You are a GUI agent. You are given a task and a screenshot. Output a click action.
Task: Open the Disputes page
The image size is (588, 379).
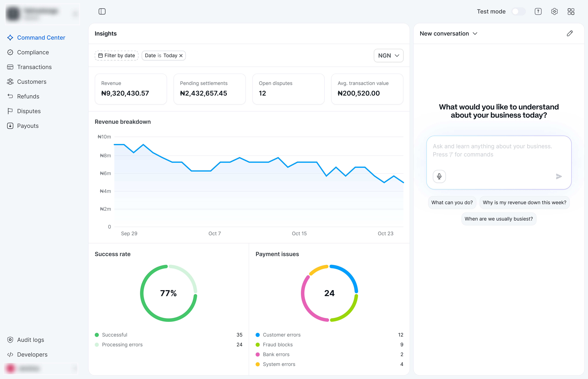coord(29,111)
